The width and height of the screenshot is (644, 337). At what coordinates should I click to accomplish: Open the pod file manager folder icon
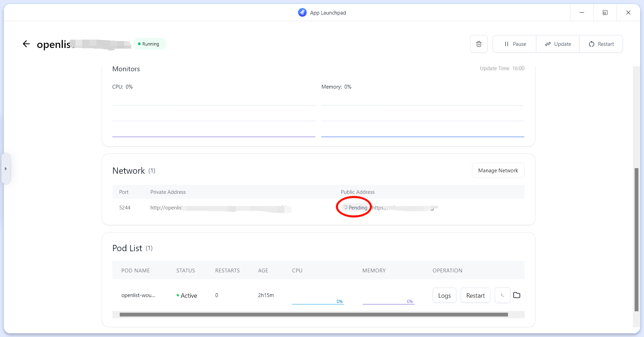pos(517,295)
